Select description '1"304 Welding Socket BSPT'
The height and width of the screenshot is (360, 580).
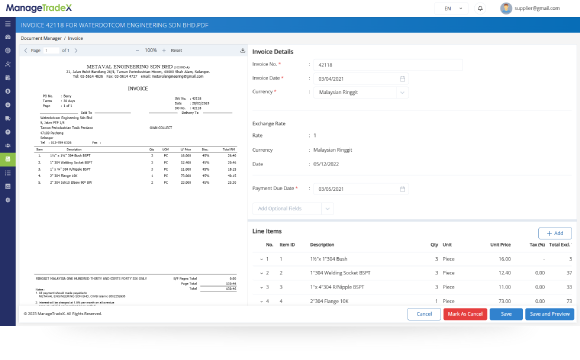340,273
